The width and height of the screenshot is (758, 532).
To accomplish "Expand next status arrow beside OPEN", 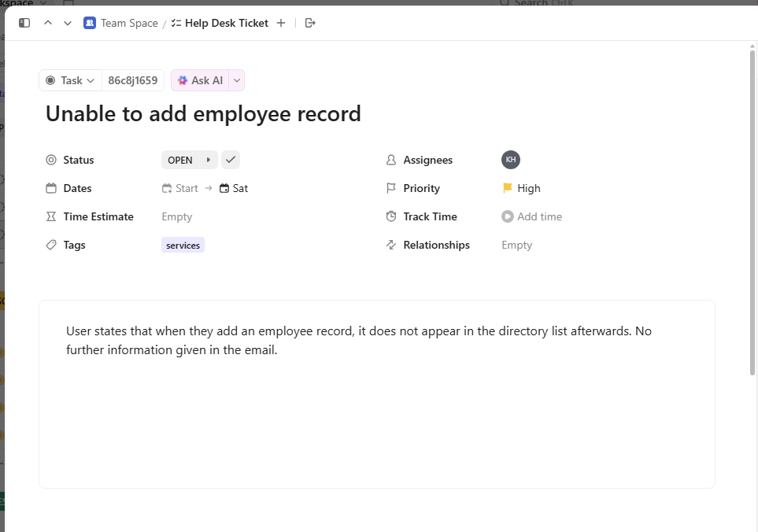I will pyautogui.click(x=209, y=160).
